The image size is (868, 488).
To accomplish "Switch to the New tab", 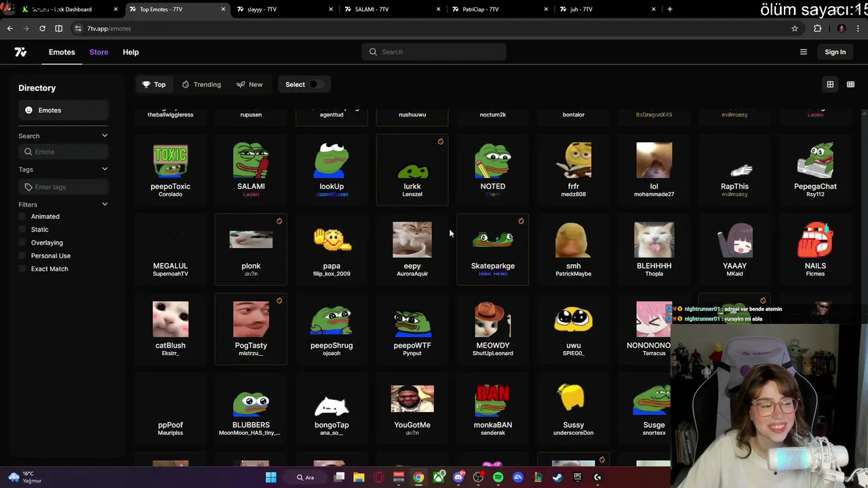I will pos(250,85).
